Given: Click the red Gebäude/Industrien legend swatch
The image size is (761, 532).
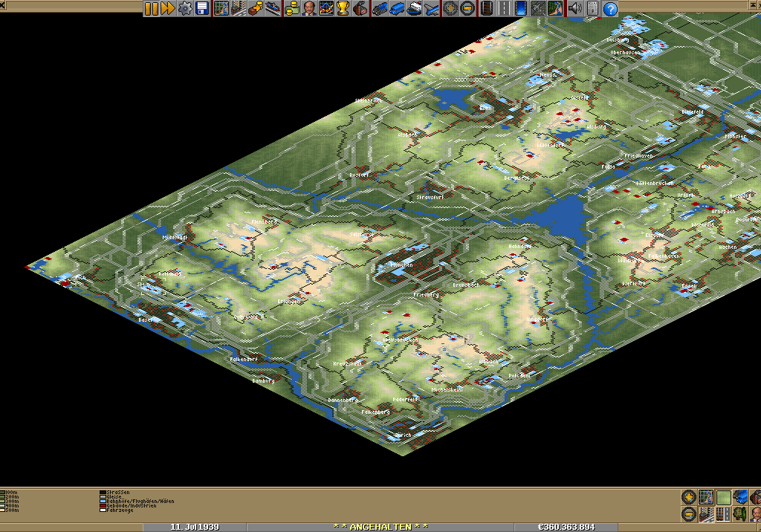Looking at the screenshot, I should pos(103,505).
